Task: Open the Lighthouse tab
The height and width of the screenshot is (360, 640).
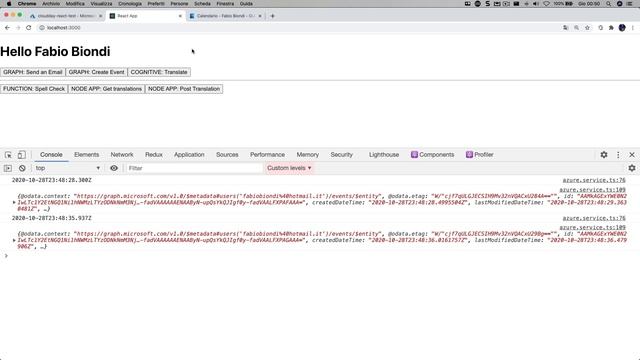Action: pos(384,155)
